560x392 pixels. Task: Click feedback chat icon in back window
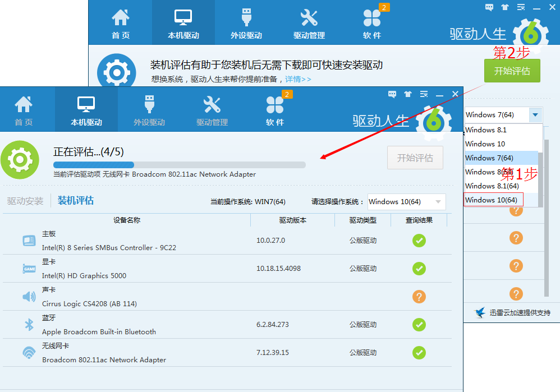click(x=489, y=7)
